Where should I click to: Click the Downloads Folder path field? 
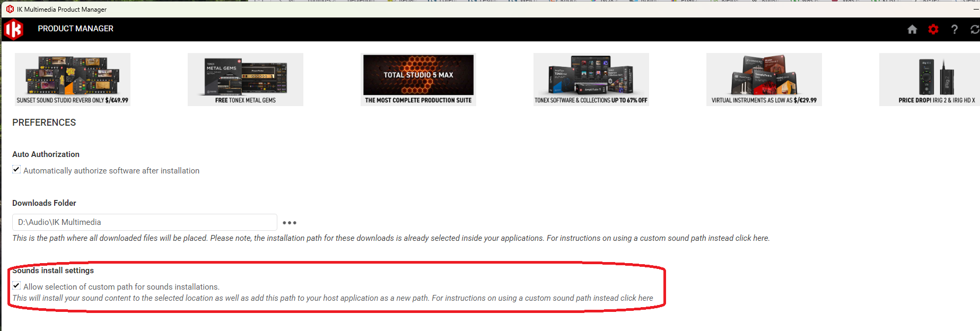pyautogui.click(x=144, y=222)
